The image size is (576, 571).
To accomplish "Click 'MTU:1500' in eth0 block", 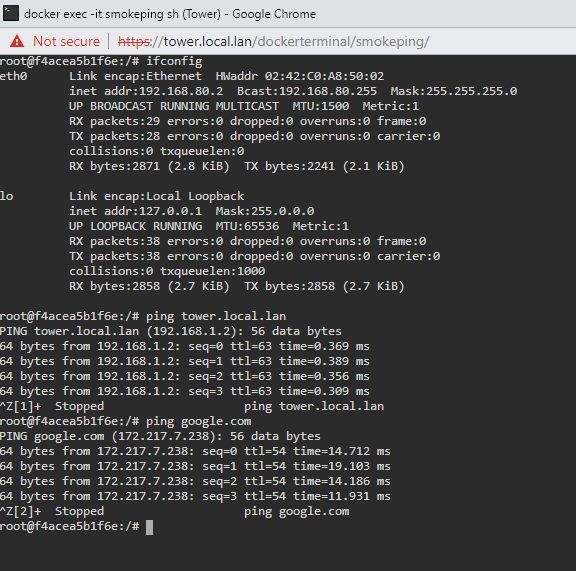I will tap(321, 106).
